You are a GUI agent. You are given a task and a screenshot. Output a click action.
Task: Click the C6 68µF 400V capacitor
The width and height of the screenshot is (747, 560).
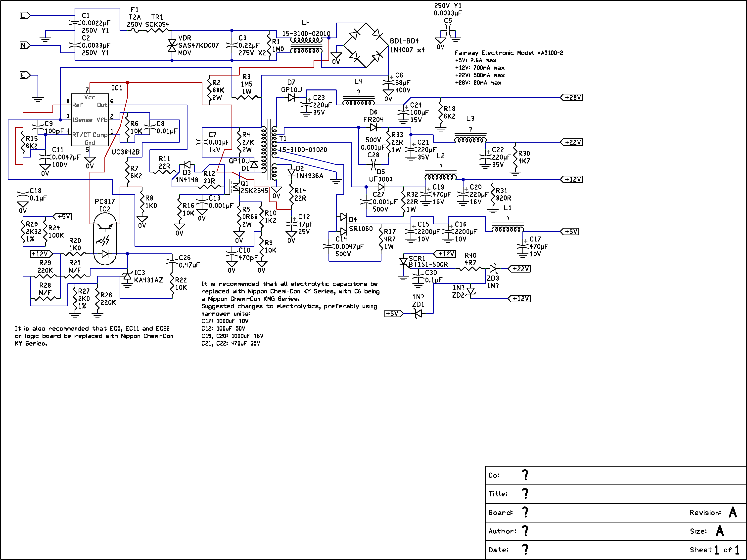[x=388, y=83]
